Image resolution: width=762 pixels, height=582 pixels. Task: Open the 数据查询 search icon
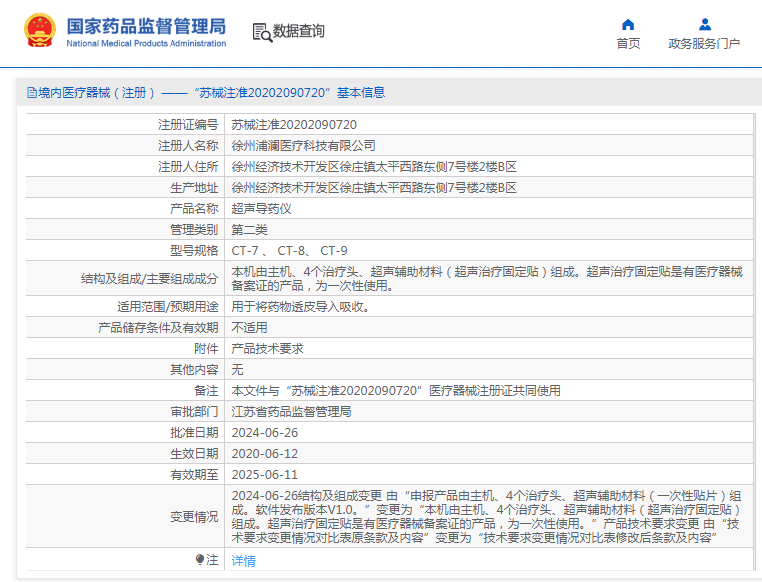(262, 32)
